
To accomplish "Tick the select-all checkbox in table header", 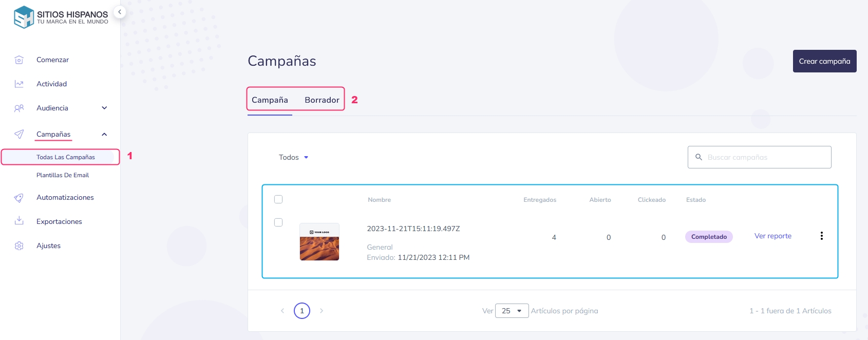I will (x=278, y=199).
